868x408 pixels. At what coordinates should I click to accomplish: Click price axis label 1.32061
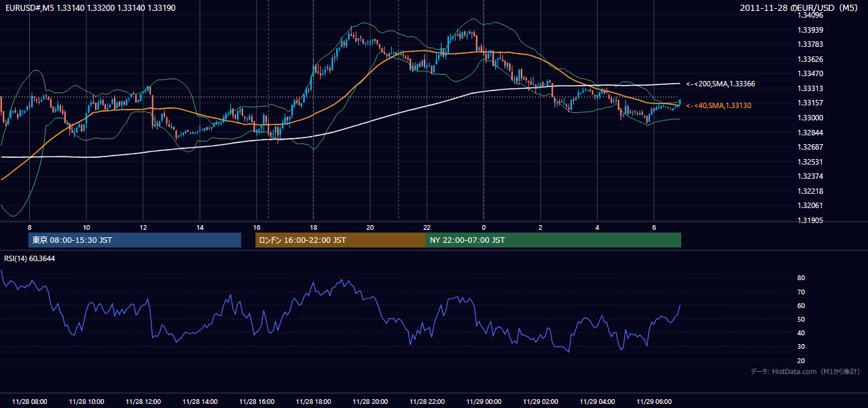810,205
